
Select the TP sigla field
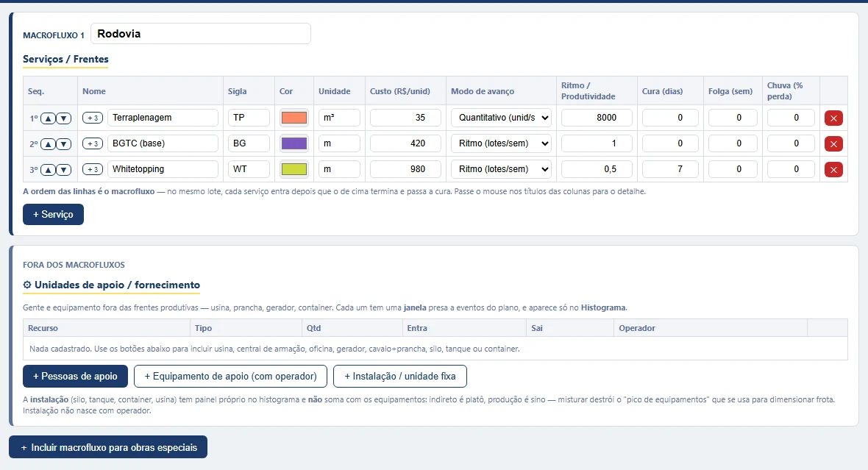249,118
